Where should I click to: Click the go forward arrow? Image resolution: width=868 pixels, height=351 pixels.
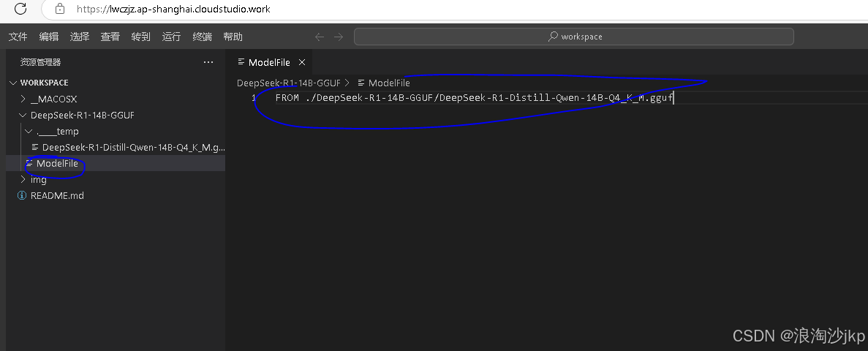pos(339,37)
